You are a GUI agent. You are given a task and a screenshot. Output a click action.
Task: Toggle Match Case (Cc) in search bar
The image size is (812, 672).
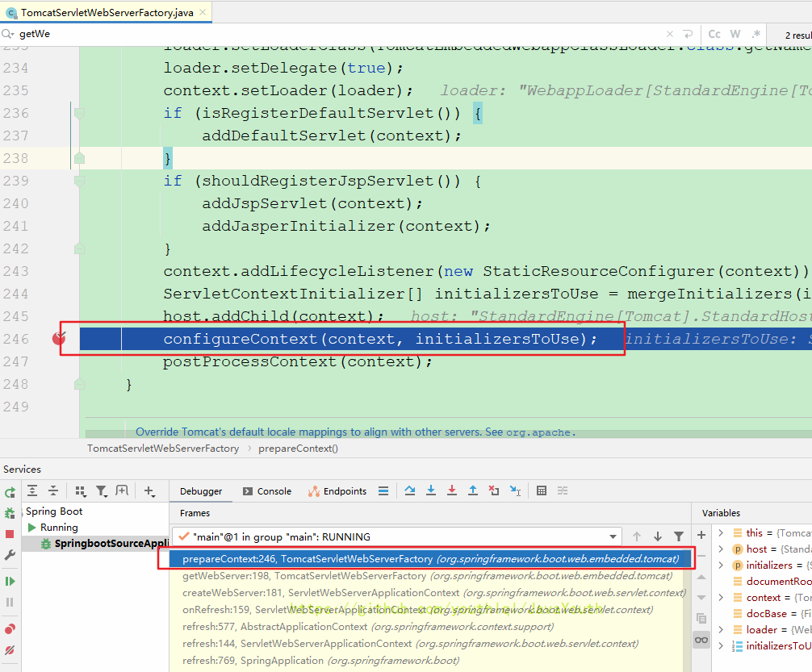tap(714, 34)
